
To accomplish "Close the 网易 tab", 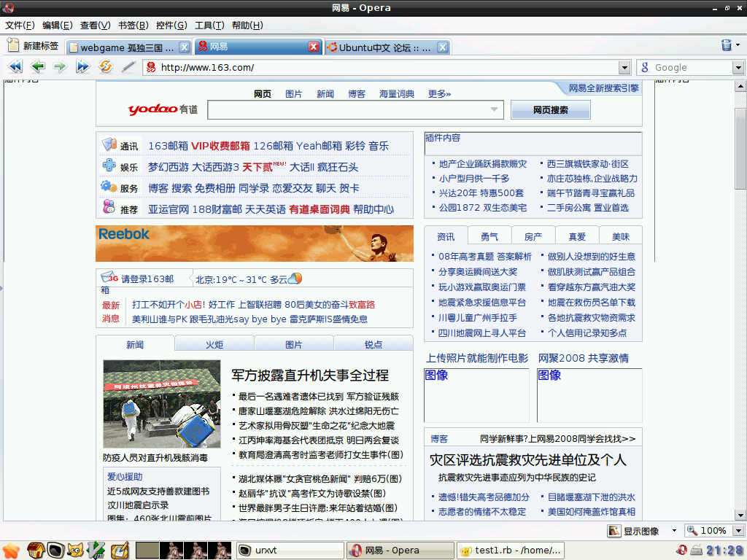I will point(314,47).
